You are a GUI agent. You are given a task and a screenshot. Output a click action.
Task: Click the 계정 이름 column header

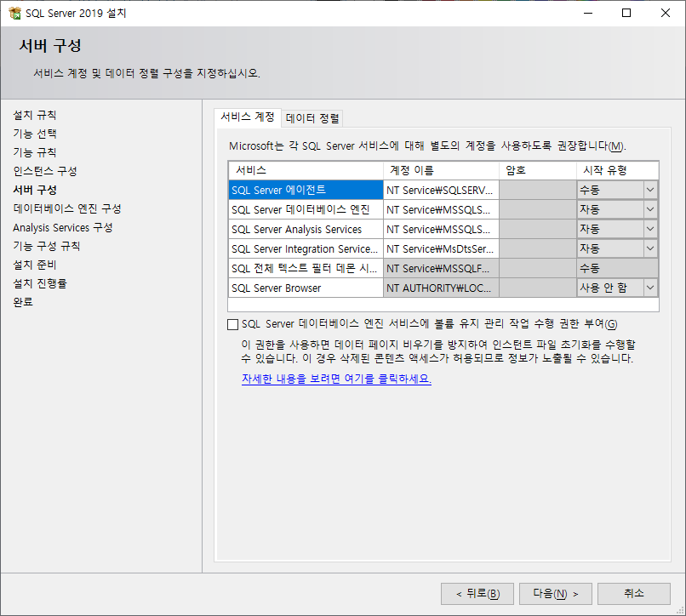[x=441, y=170]
